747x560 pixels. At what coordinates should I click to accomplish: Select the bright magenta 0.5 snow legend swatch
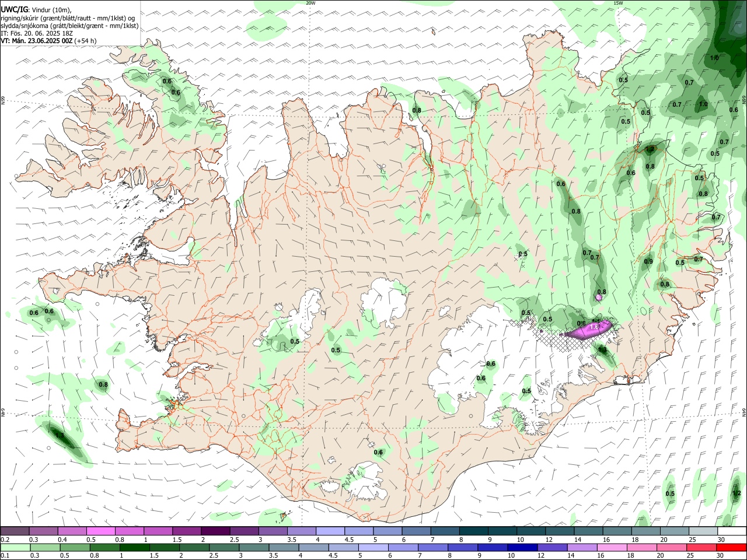(101, 531)
